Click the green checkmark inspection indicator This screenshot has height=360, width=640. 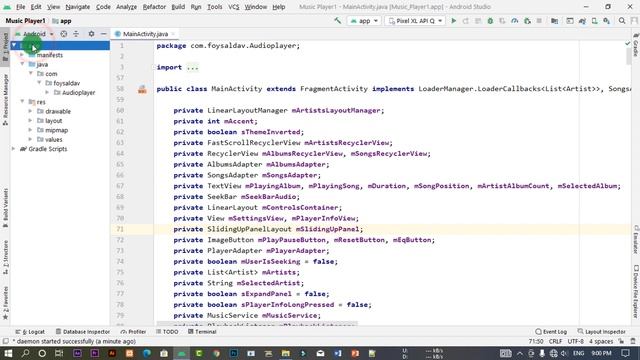(628, 43)
